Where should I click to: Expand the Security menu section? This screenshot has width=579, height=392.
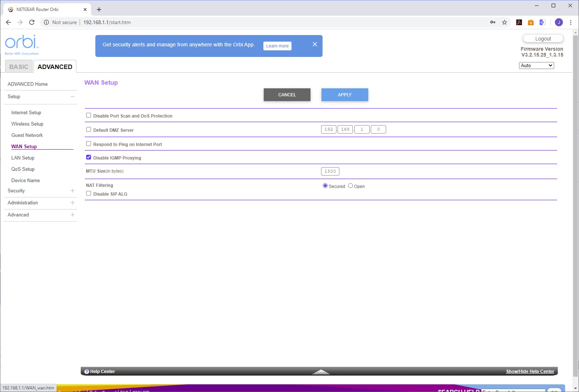(72, 191)
